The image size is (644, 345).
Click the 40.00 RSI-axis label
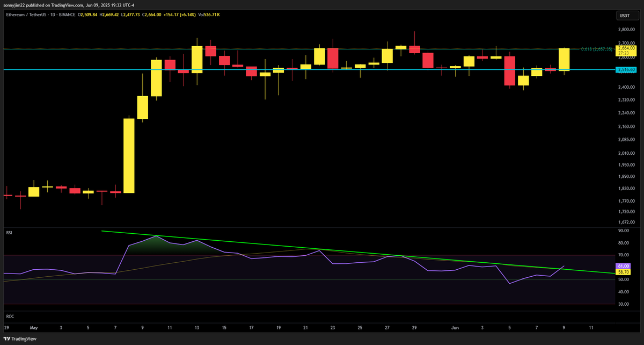pos(624,292)
